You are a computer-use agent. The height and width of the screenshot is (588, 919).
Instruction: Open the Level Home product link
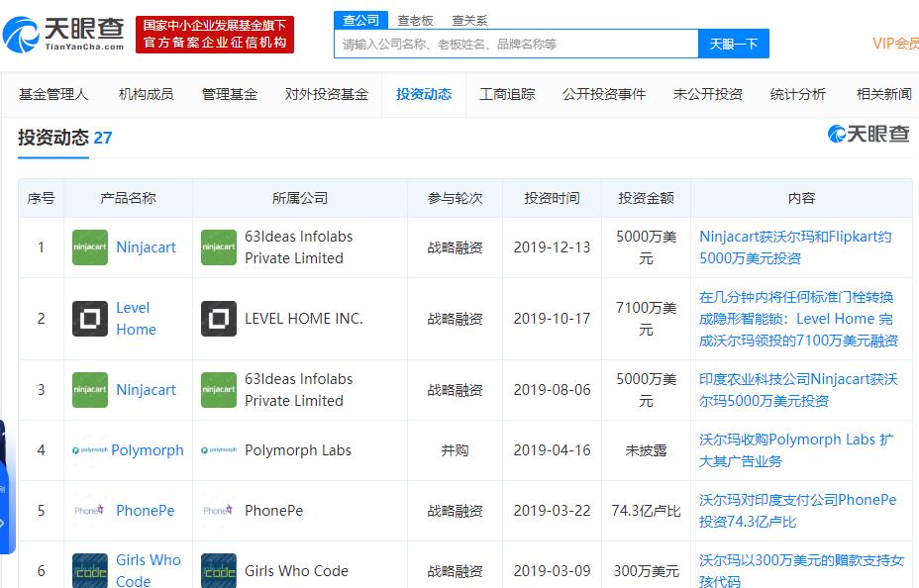[x=136, y=319]
